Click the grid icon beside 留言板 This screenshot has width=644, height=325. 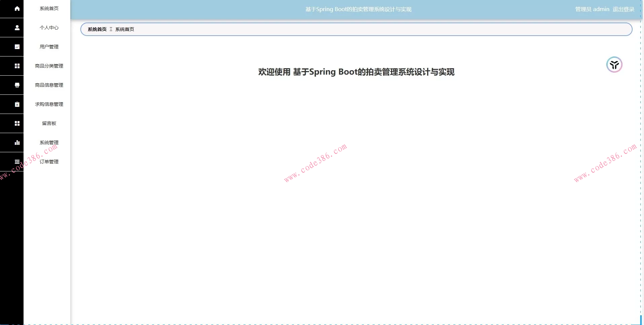17,123
